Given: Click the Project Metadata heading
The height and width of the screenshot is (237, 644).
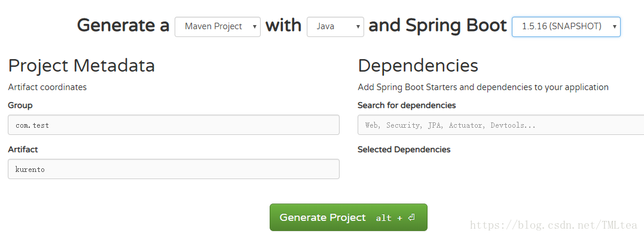Looking at the screenshot, I should (x=81, y=66).
